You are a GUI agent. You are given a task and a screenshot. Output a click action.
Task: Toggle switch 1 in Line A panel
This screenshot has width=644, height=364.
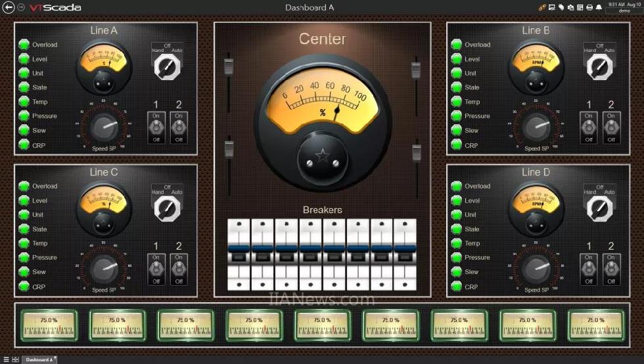156,127
